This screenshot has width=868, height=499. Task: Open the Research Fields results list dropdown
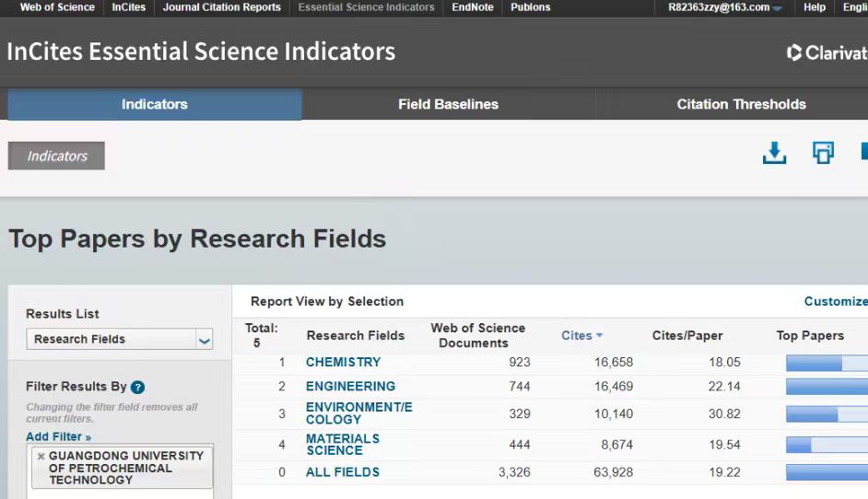pos(120,339)
